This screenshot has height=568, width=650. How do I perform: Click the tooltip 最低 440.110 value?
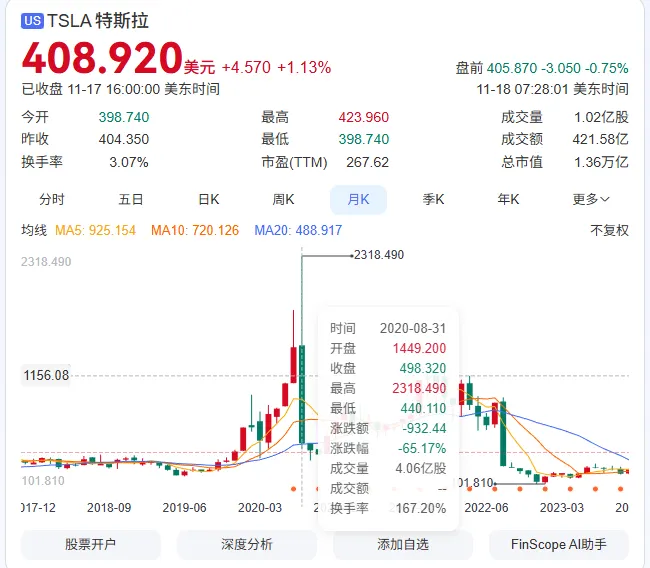(x=423, y=408)
